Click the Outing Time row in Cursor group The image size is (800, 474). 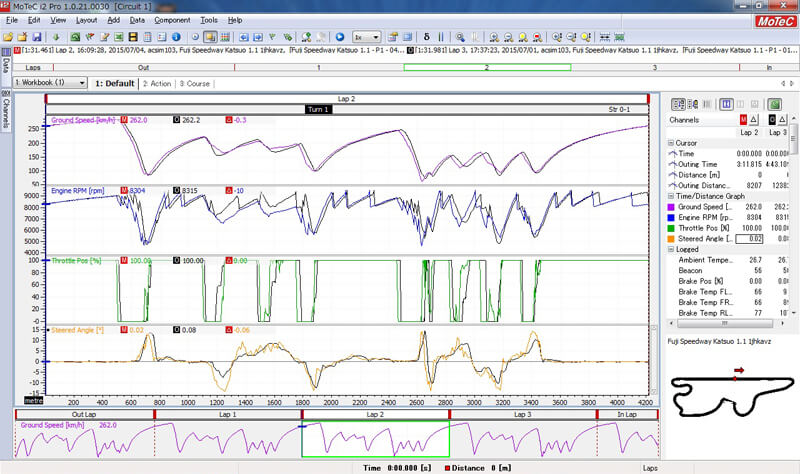tap(728, 164)
